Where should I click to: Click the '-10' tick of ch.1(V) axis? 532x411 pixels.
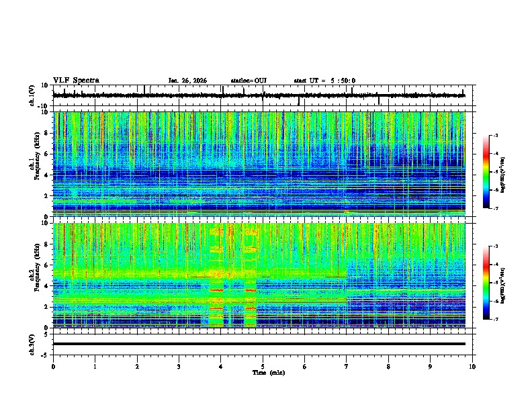tap(44, 106)
